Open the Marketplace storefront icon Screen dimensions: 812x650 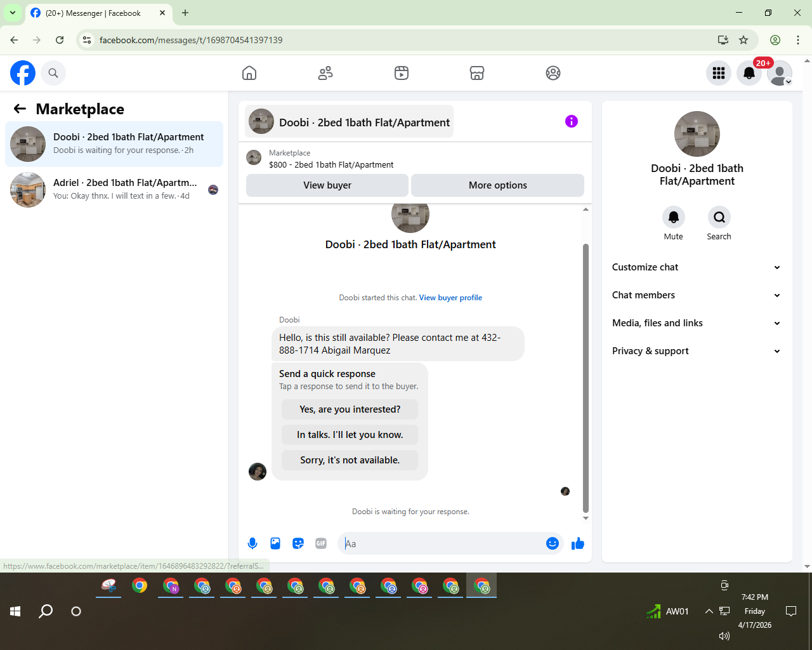click(477, 73)
